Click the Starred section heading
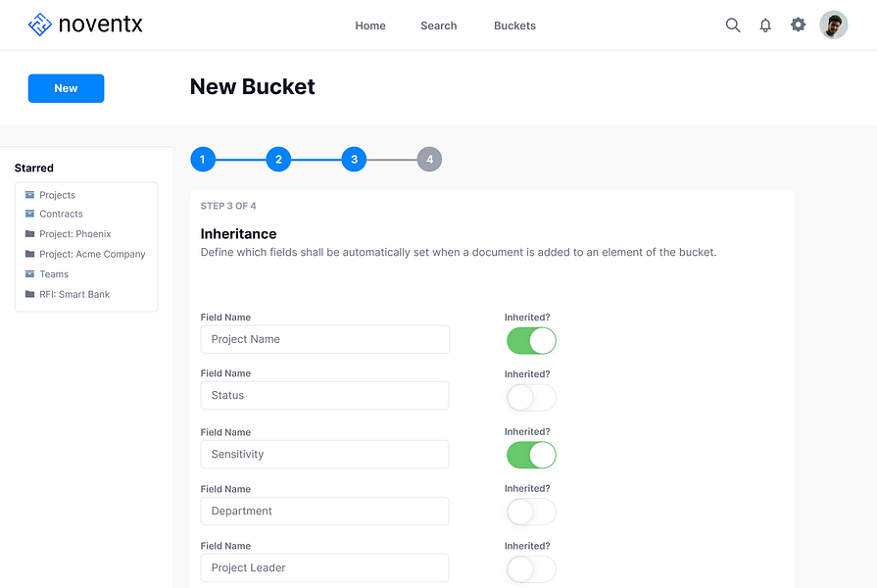 pyautogui.click(x=34, y=168)
